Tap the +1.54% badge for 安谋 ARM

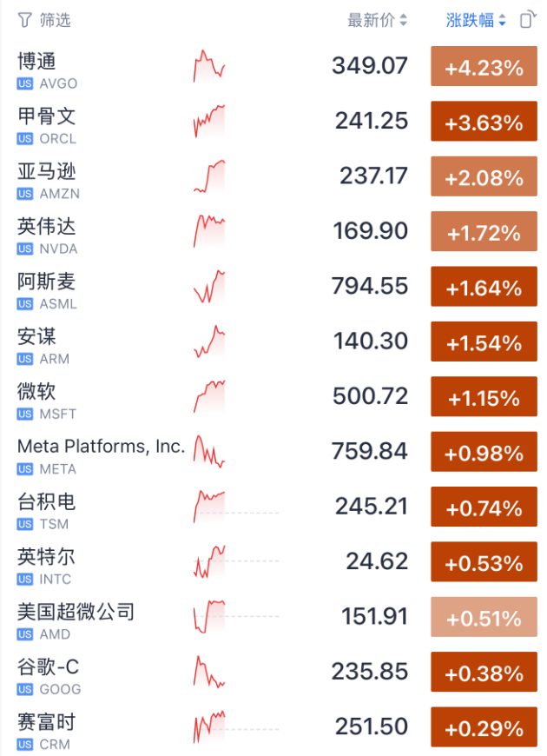point(484,342)
